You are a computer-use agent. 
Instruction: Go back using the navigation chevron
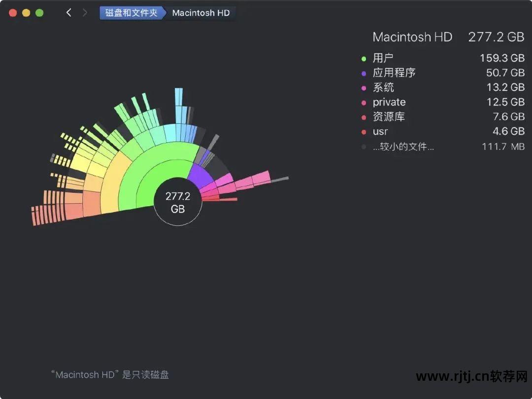tap(69, 13)
